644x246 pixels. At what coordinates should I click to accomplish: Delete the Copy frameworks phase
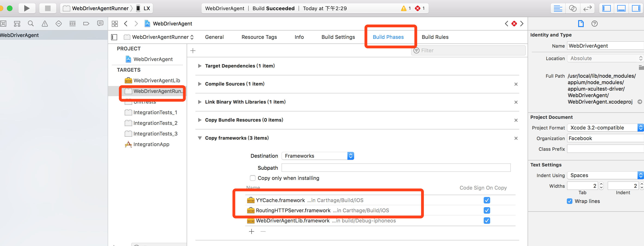516,138
